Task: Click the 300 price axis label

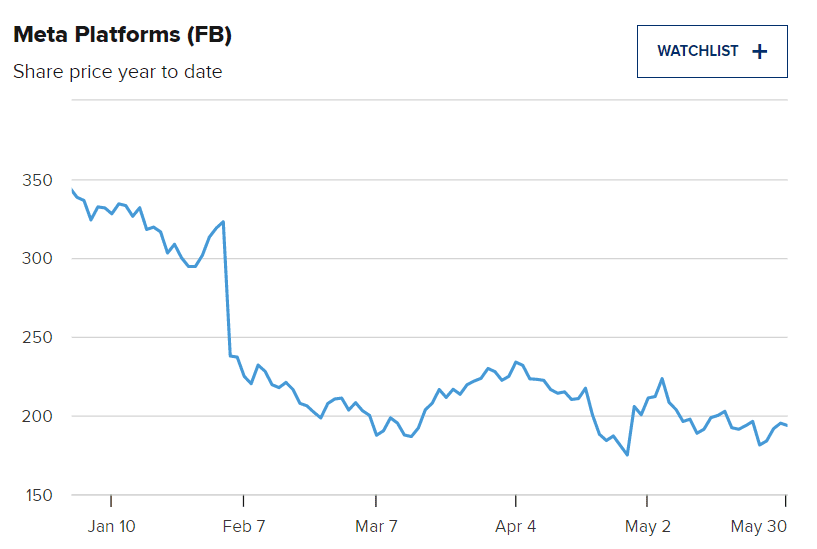Action: [x=35, y=259]
